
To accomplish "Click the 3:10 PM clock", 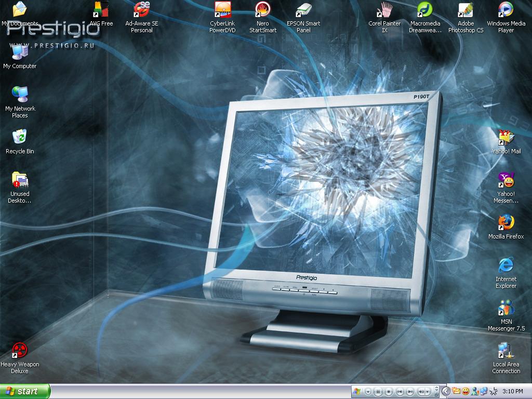I will click(513, 391).
